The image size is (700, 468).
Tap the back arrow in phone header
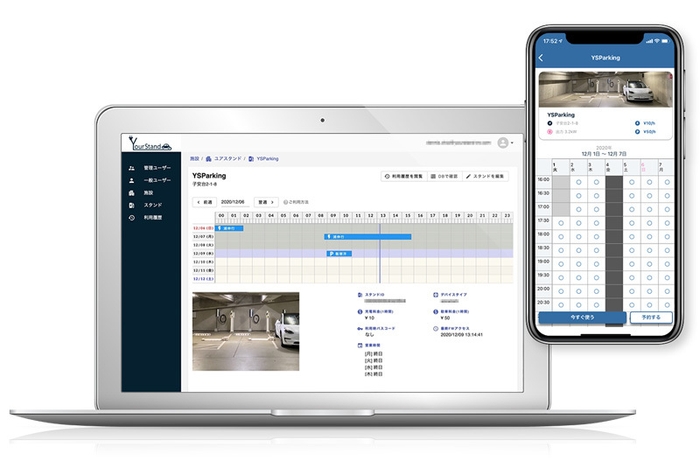541,58
